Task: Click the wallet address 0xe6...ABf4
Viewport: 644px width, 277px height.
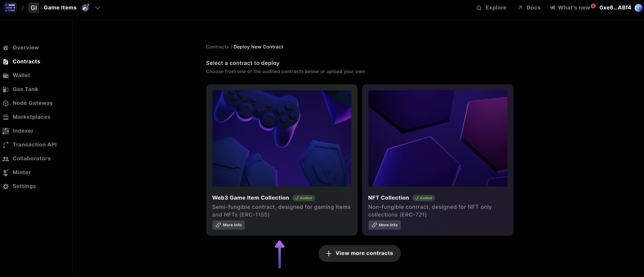Action: click(x=615, y=8)
